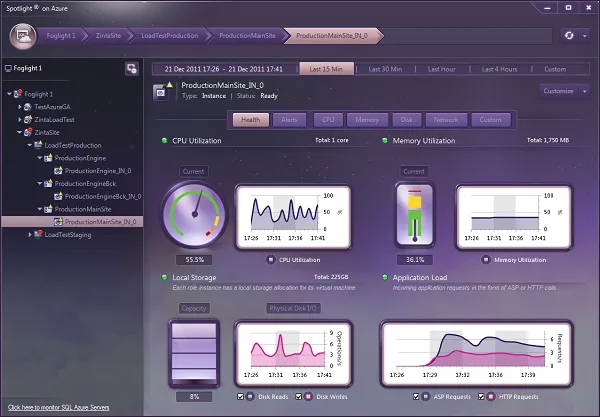
Task: Expand the LoadTestStaging node
Action: (x=29, y=234)
